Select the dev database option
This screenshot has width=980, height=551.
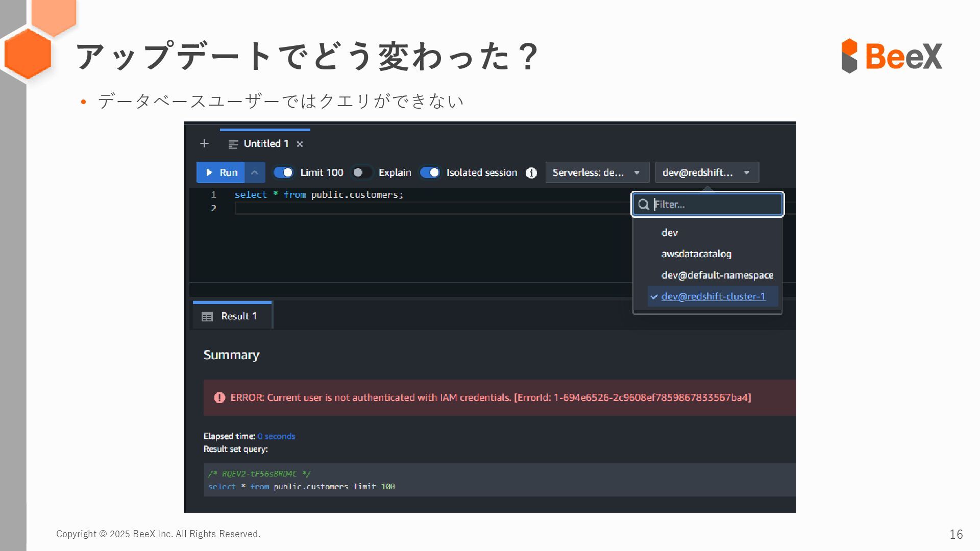670,233
